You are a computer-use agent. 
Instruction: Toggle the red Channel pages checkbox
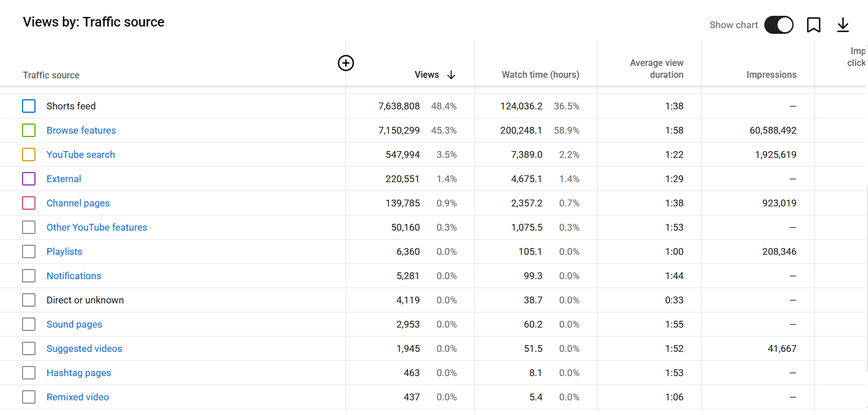pos(29,203)
